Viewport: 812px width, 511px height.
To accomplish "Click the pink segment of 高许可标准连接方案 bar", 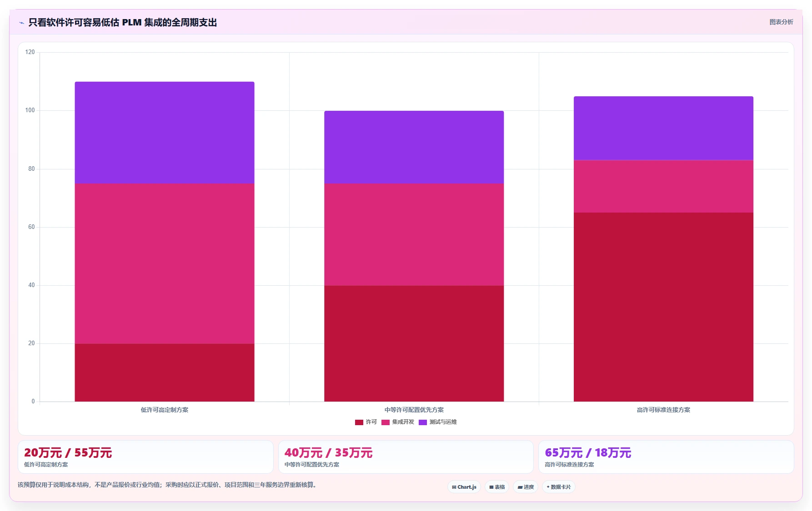I will [663, 186].
